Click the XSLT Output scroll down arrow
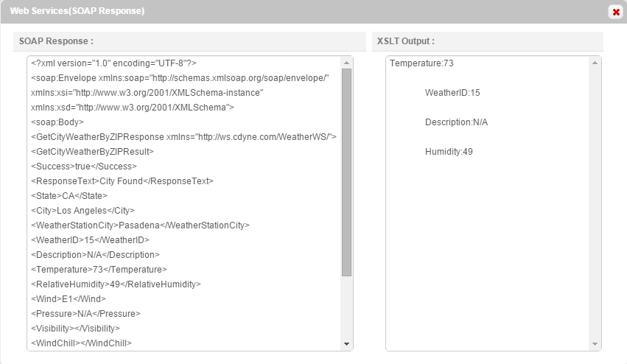Screen dimensions: 627x364 [x=595, y=344]
